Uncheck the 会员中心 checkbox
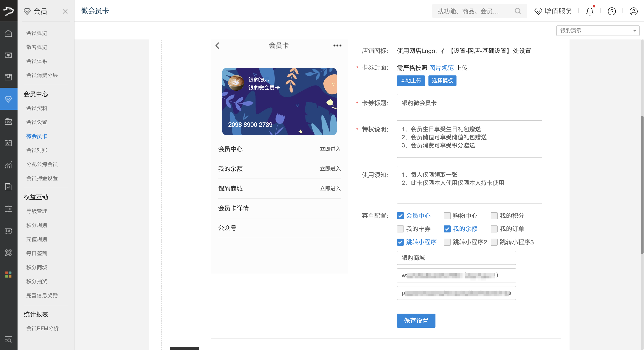This screenshot has width=644, height=350. [x=400, y=216]
